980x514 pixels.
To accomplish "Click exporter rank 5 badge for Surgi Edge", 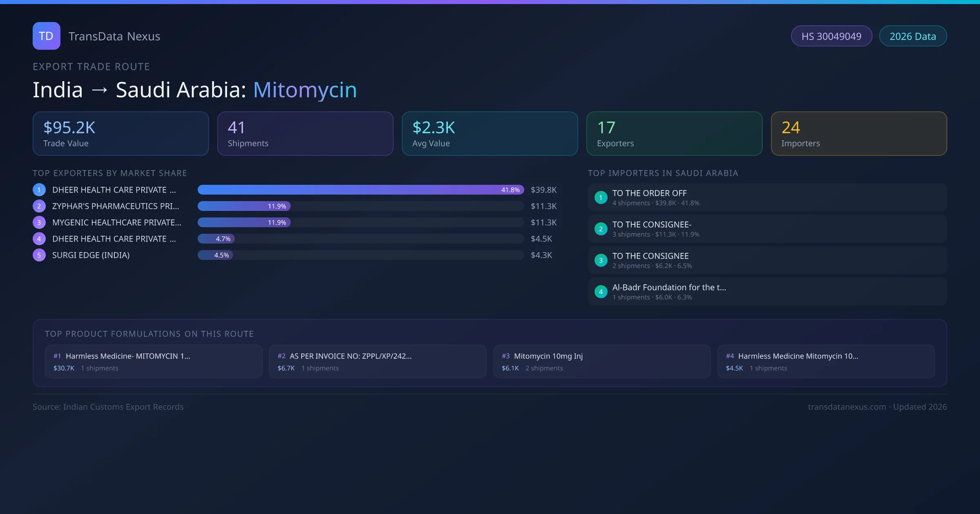I will click(x=39, y=255).
